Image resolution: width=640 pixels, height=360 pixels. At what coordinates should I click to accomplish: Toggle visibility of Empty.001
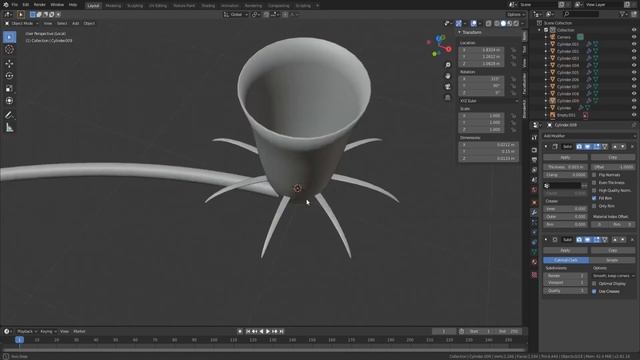tap(634, 115)
